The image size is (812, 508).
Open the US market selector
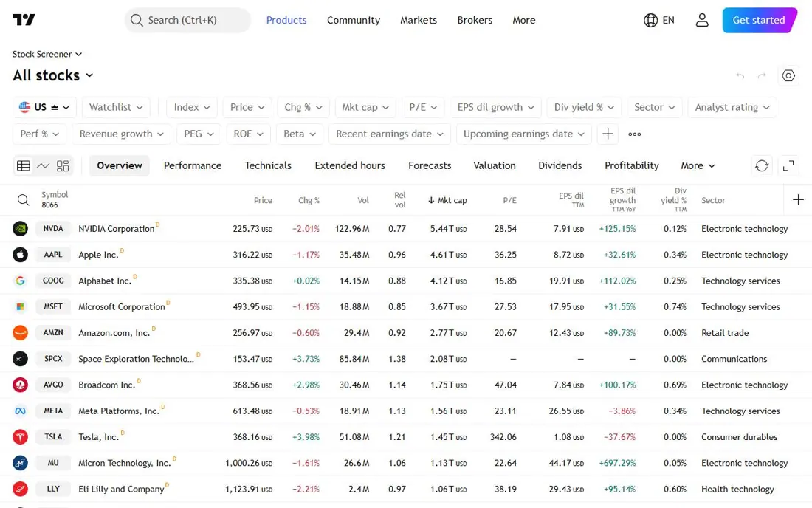click(x=44, y=107)
